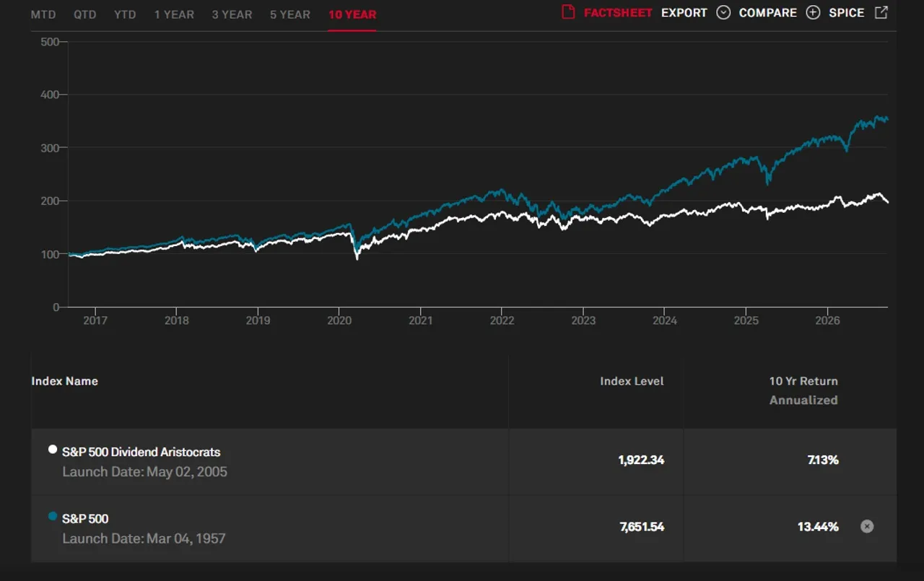This screenshot has height=581, width=924.
Task: Click the teal dot for S&P 500
Action: [x=52, y=516]
